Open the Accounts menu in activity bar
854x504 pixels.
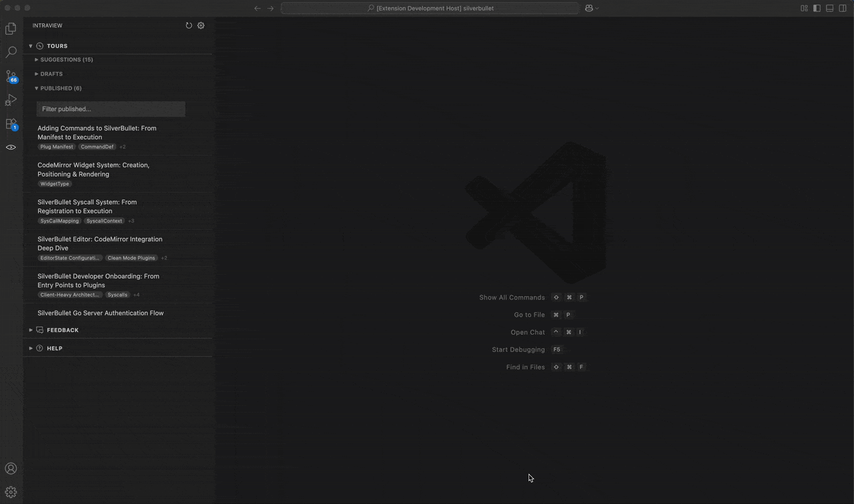11,469
